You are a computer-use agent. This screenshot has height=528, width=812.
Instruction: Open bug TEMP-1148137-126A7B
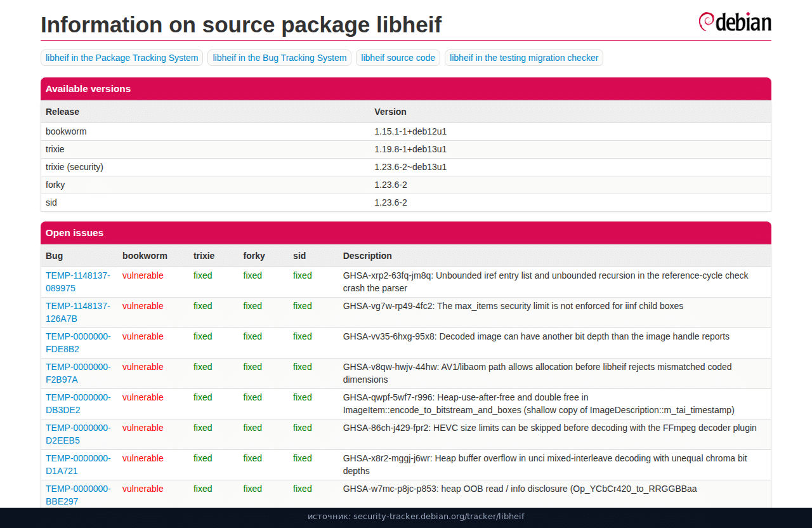[78, 312]
